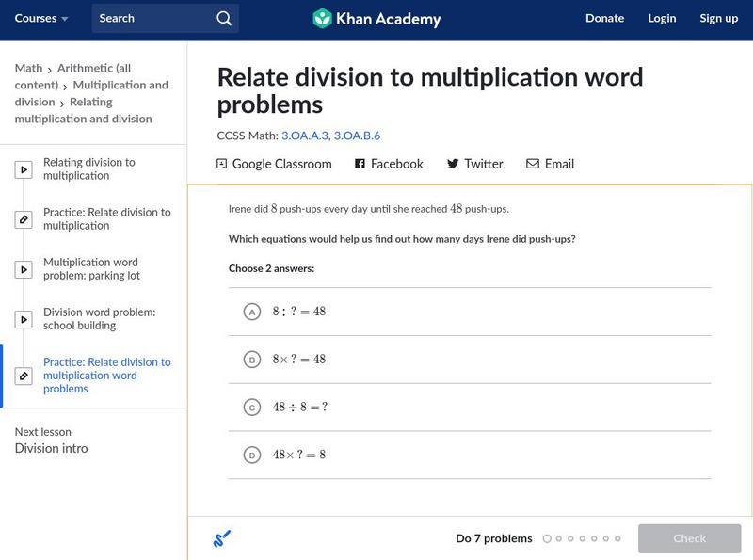Click the Khan Academy wordmark text
The image size is (753, 560).
coord(388,19)
